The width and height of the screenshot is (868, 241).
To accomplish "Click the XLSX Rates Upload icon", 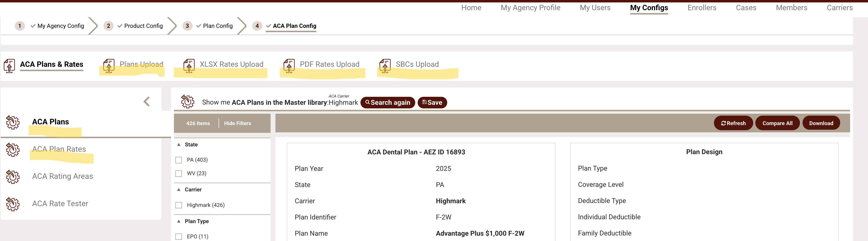I will coord(189,65).
